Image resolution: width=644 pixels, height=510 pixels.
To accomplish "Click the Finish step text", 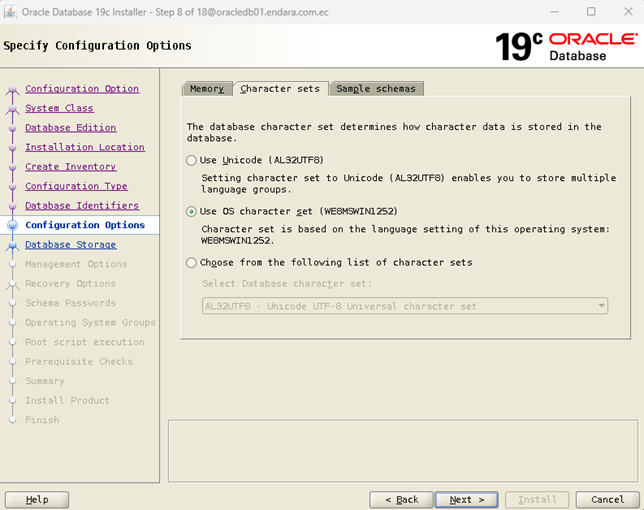I will point(42,420).
